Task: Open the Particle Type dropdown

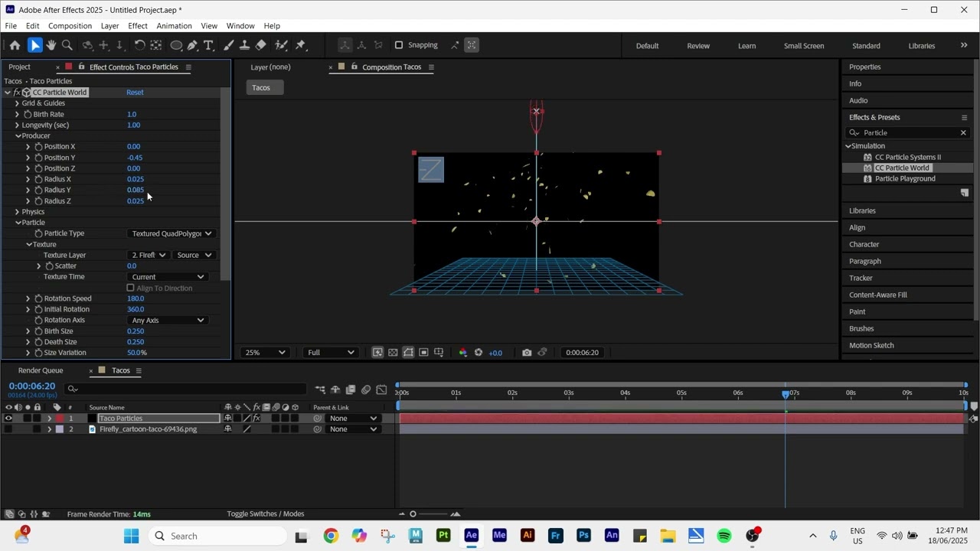Action: point(171,233)
